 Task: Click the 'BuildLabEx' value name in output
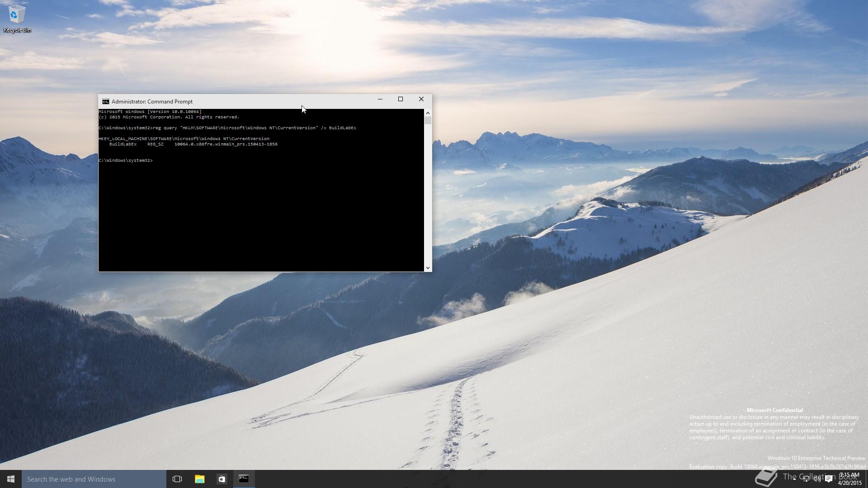tap(123, 144)
